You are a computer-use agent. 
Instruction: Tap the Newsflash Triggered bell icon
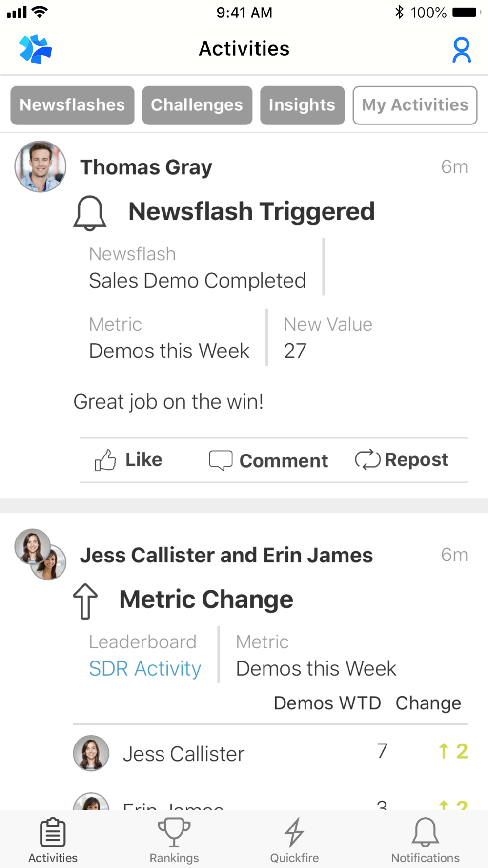[x=90, y=213]
